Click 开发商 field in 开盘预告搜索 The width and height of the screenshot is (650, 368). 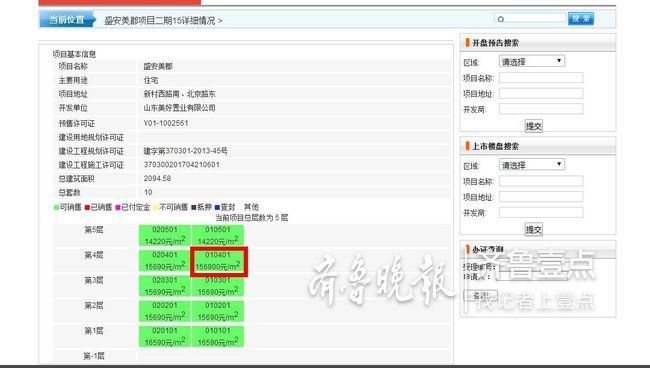click(541, 109)
